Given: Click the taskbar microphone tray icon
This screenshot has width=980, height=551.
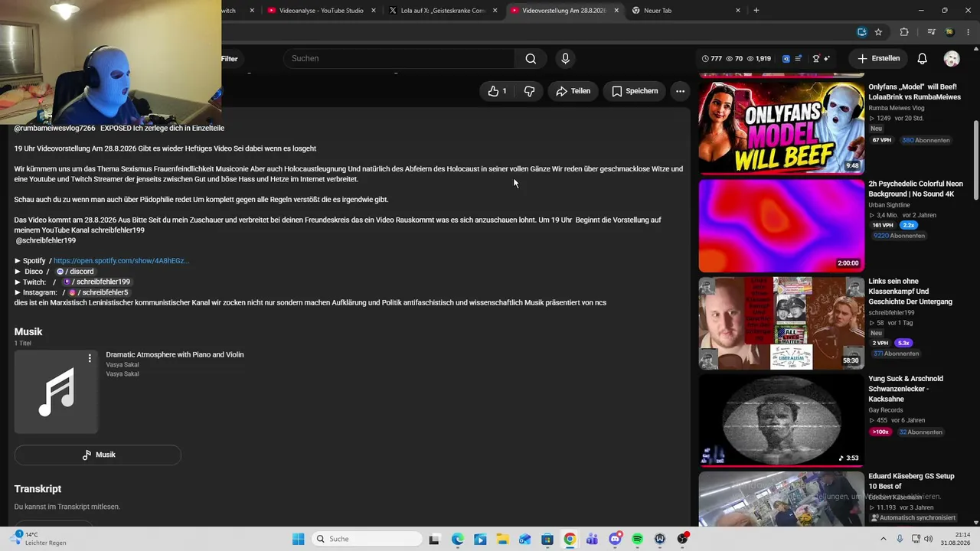Looking at the screenshot, I should click(x=900, y=539).
